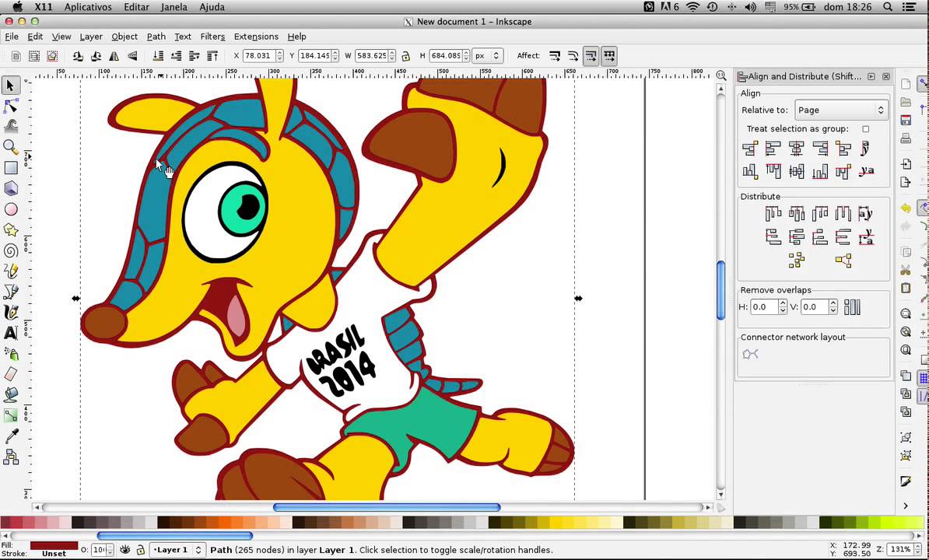Click Remove overlaps button

coord(852,306)
